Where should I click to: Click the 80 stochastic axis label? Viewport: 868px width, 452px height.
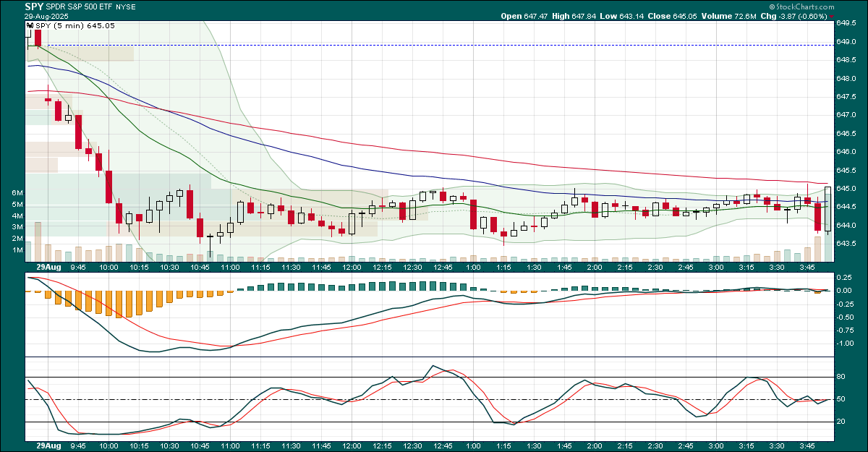coord(842,378)
